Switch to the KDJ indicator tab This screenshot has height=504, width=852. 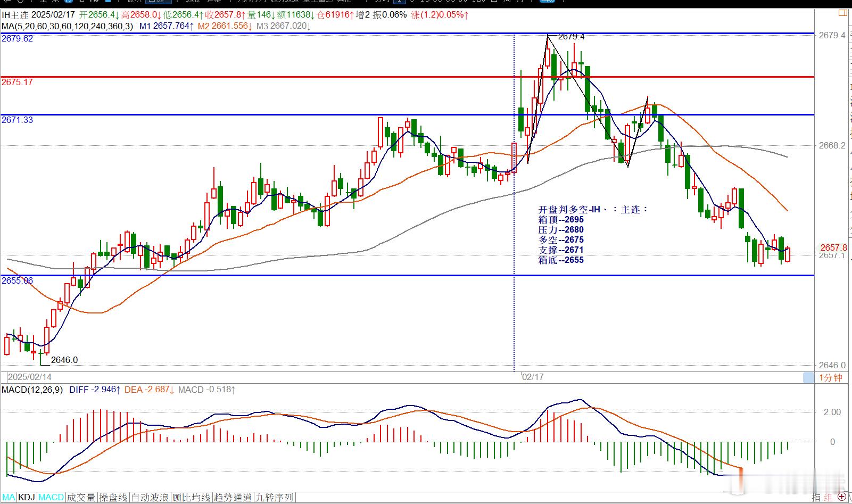[x=27, y=498]
